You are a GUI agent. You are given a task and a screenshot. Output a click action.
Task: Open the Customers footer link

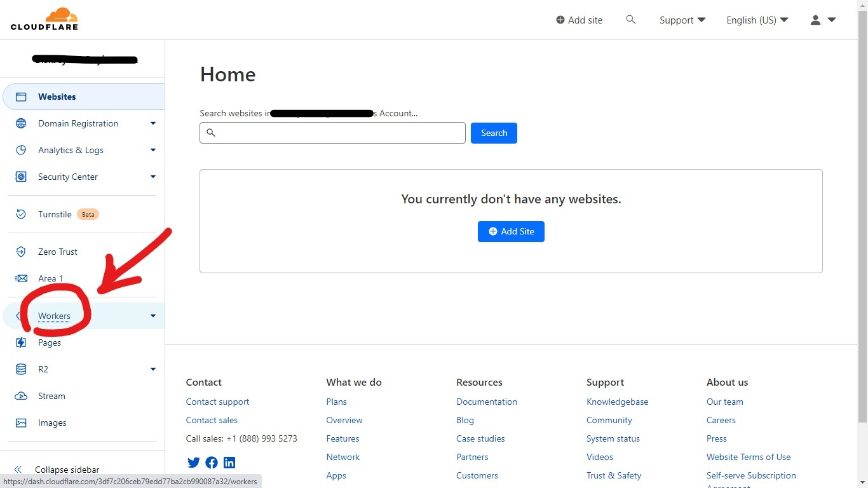click(477, 475)
